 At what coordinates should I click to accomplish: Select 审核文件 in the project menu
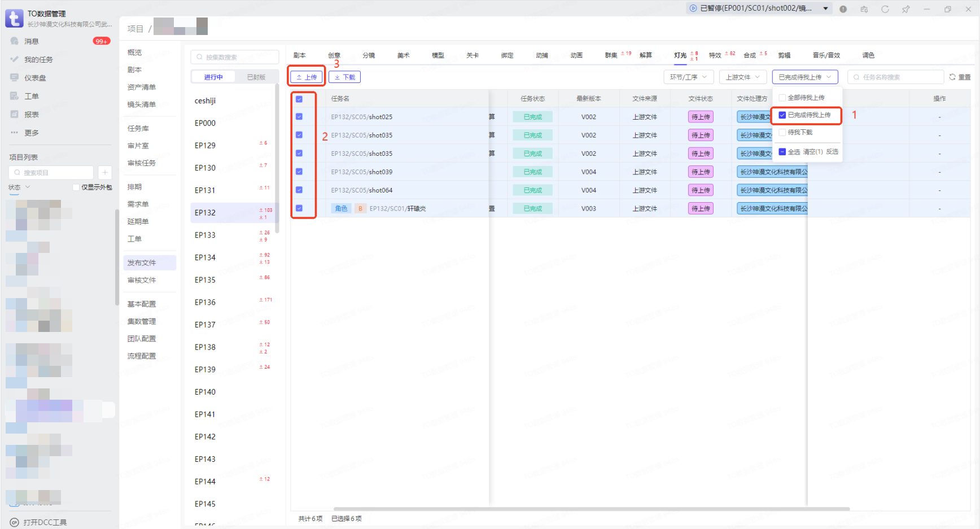click(x=142, y=280)
